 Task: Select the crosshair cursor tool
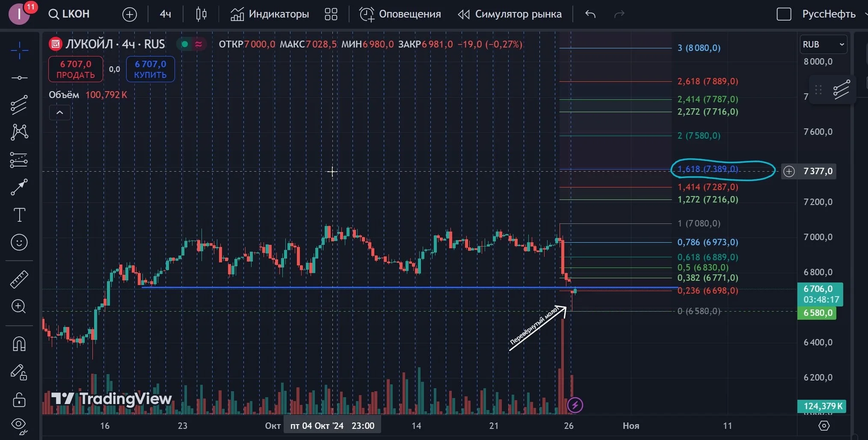point(19,51)
